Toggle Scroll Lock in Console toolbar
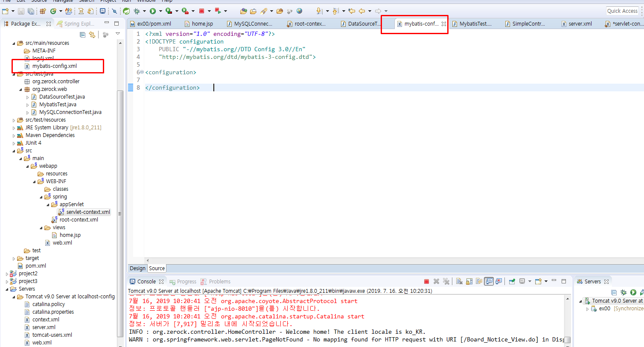 (469, 281)
